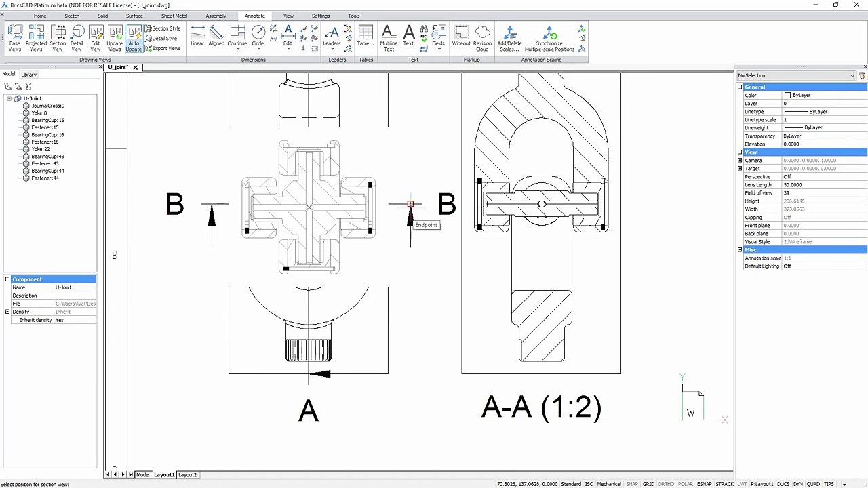868x488 pixels.
Task: Open the Sheet Metal ribbon tab
Action: [x=174, y=16]
